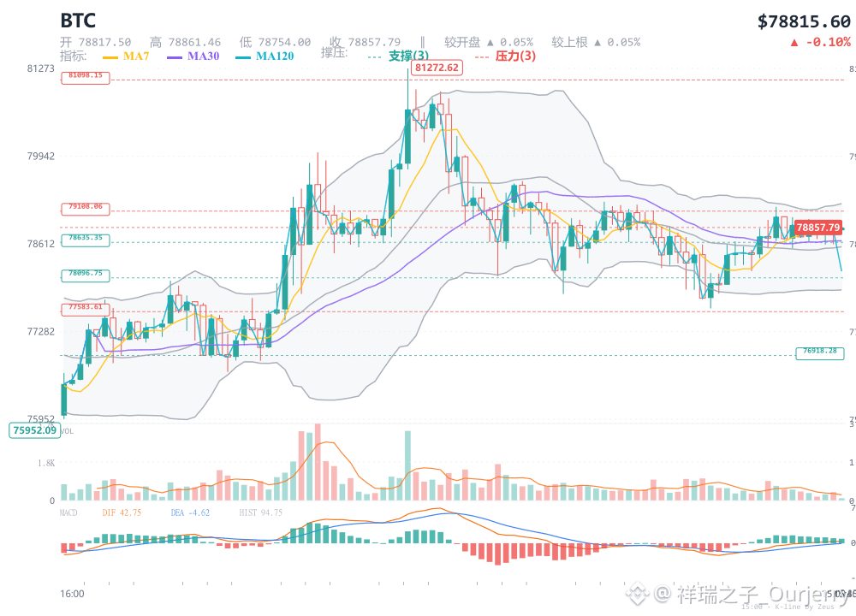
Task: Click the 81098.15 resistance level tag
Action: [85, 78]
